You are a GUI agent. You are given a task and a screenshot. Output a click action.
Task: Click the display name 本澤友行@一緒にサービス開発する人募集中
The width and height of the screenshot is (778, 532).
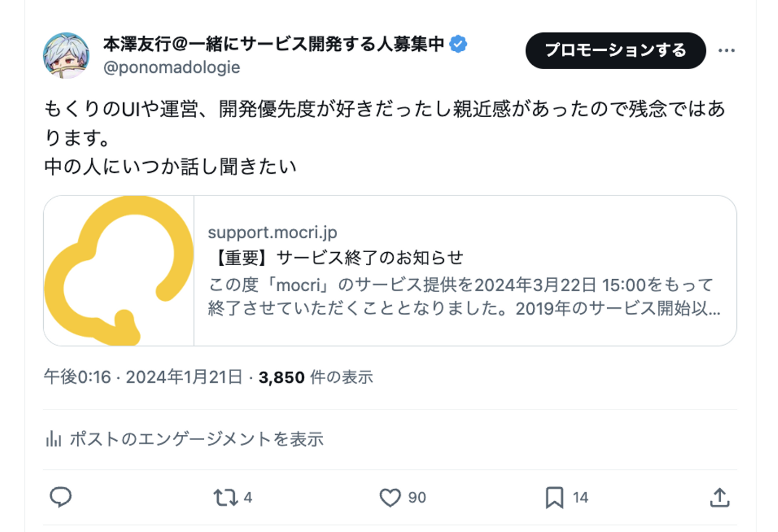click(x=273, y=44)
